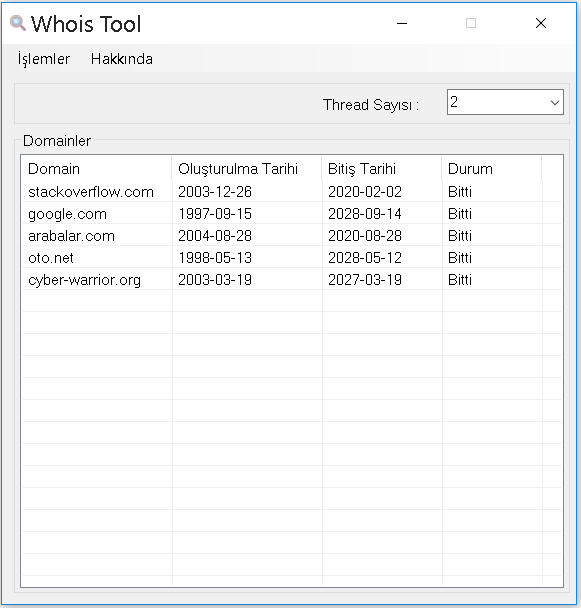Click the Thread Sayısı value field showing 2

505,102
